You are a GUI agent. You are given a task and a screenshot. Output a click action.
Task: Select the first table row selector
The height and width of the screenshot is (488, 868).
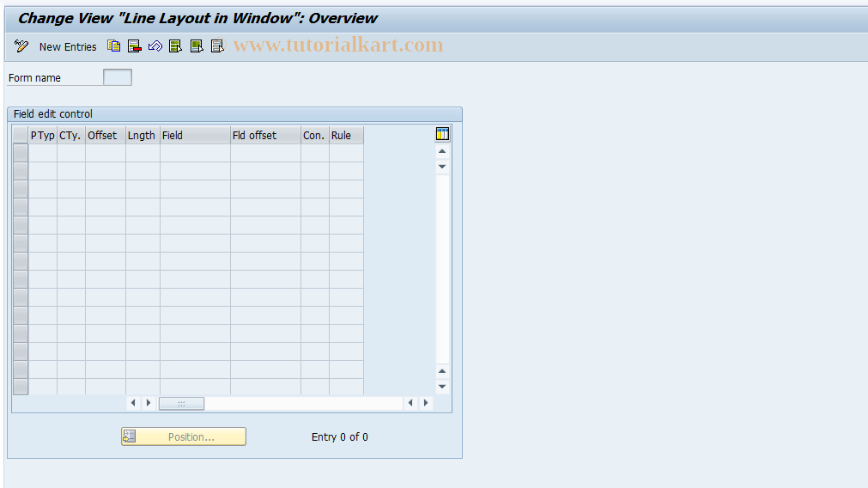21,153
